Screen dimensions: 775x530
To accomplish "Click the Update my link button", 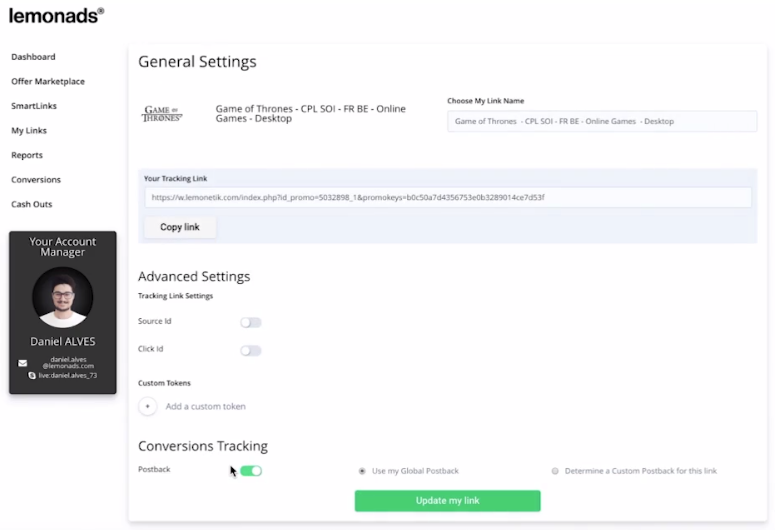I will pos(447,500).
